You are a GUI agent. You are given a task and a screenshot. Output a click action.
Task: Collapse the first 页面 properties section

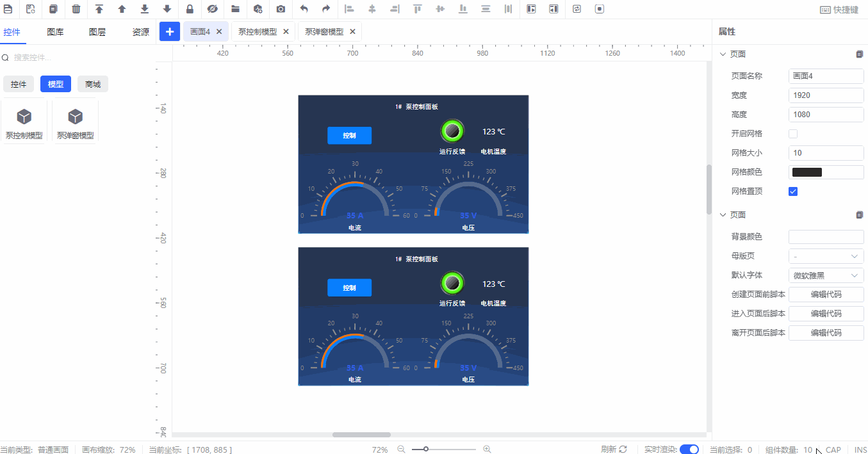pos(723,54)
